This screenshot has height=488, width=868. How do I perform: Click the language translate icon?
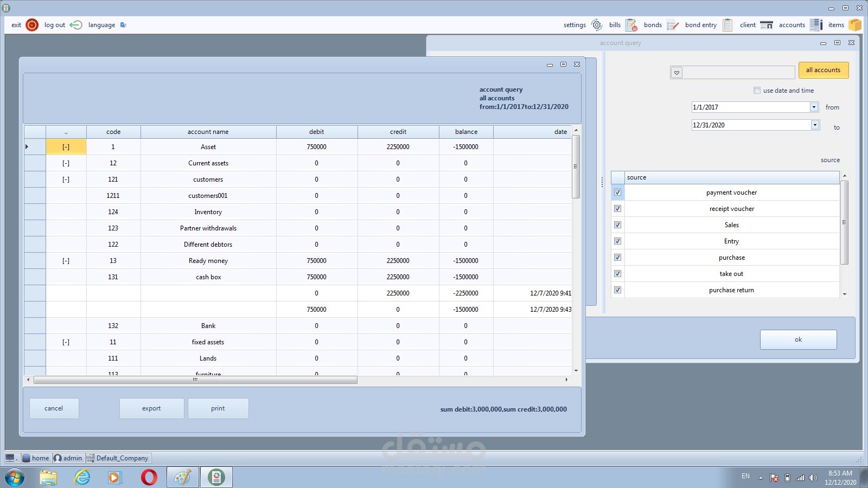coord(123,25)
